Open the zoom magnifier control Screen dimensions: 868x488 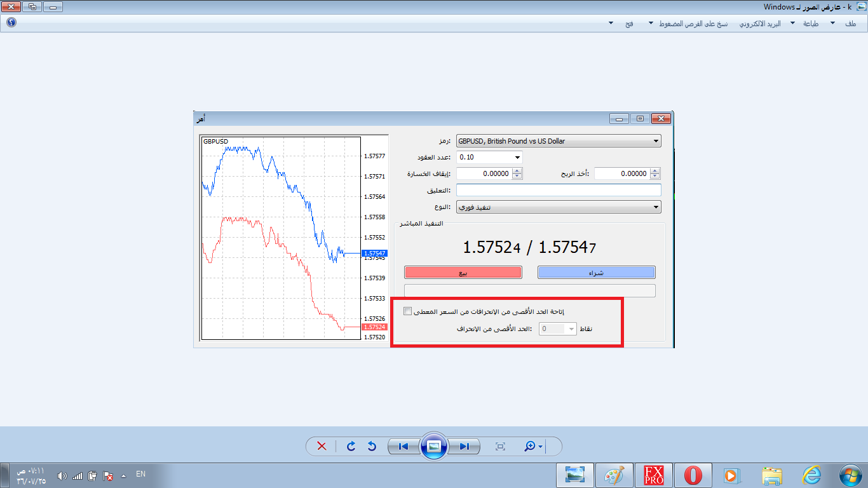click(x=533, y=447)
